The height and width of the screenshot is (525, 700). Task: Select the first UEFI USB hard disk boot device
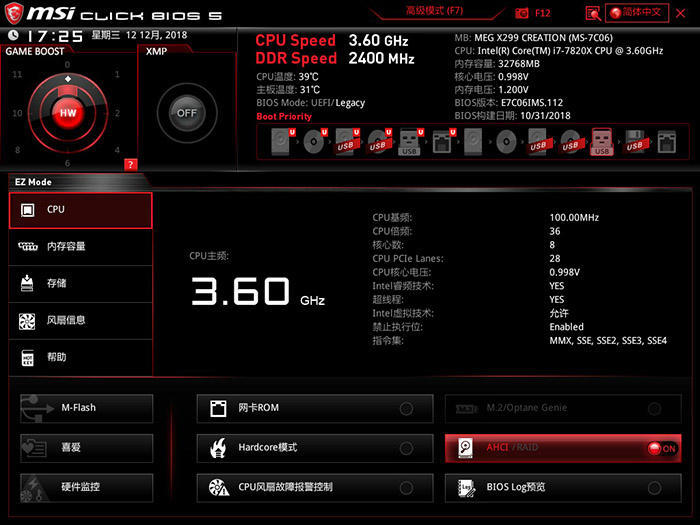347,142
